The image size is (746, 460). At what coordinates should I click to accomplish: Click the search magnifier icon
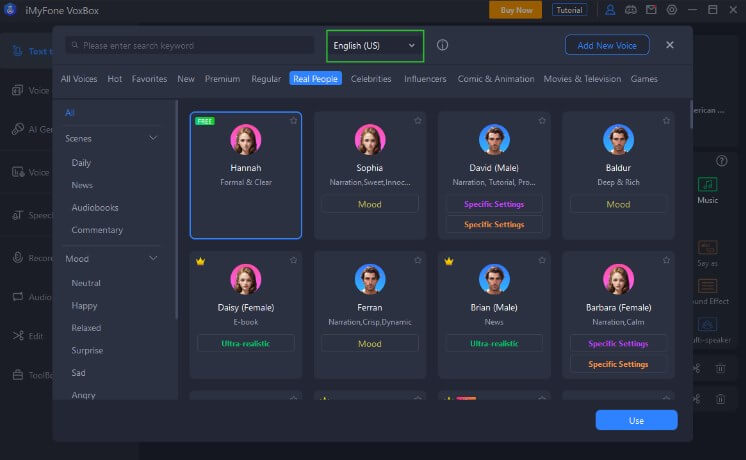click(x=75, y=45)
